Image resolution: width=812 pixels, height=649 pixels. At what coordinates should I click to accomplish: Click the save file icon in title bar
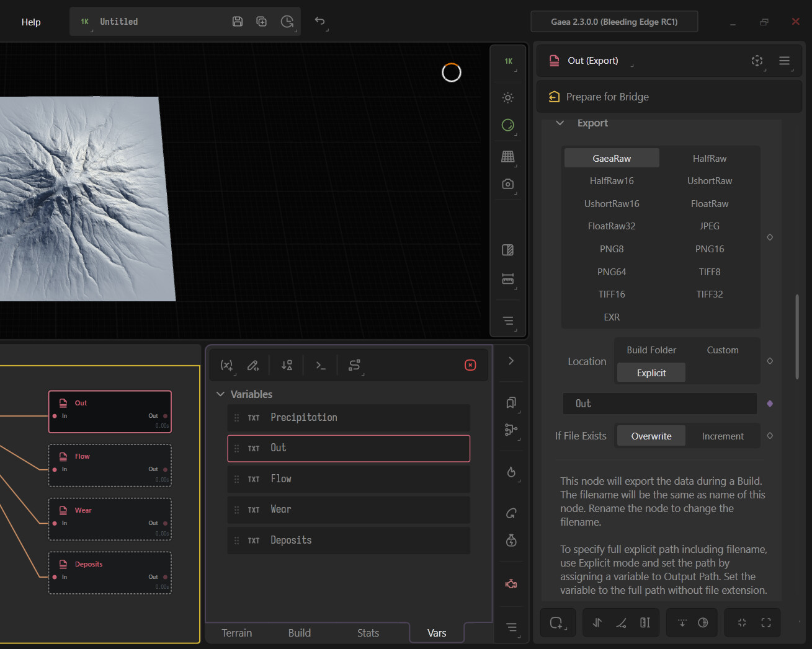pos(238,22)
